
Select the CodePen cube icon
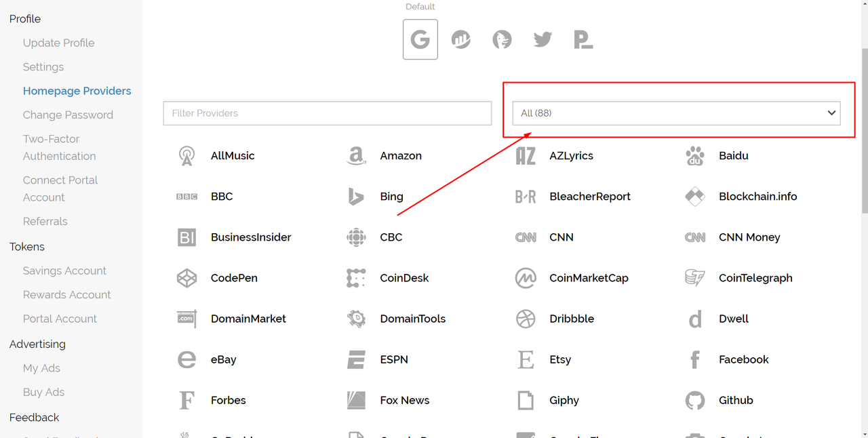click(x=186, y=278)
